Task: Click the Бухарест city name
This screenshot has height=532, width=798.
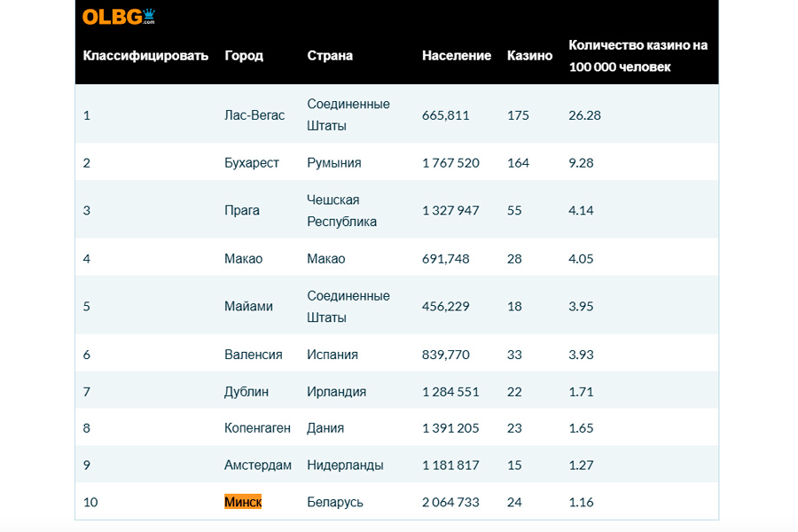Action: 252,163
